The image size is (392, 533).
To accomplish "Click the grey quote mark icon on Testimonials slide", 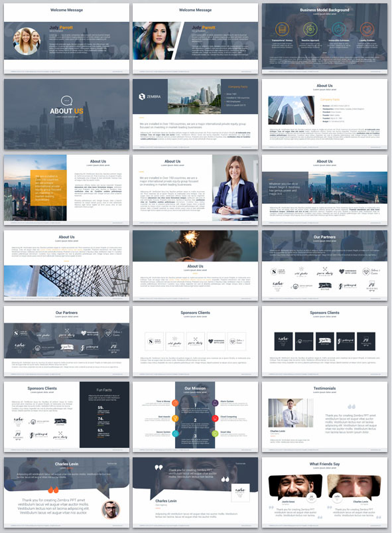I will pyautogui.click(x=352, y=406).
